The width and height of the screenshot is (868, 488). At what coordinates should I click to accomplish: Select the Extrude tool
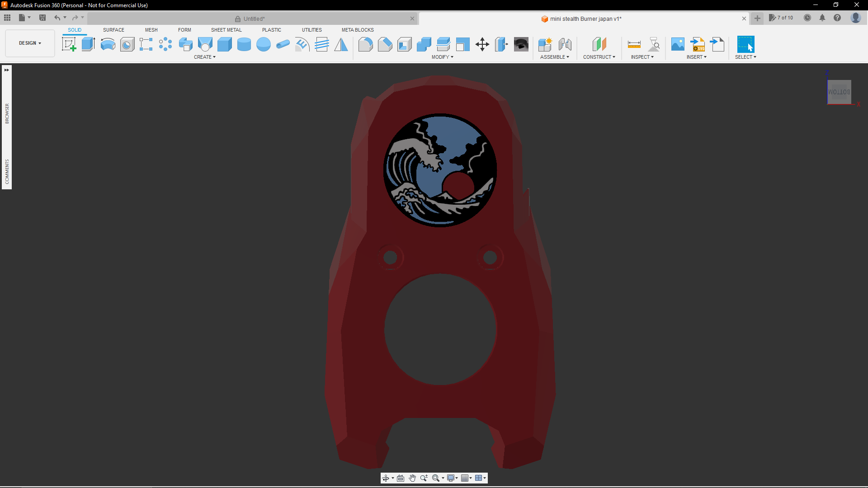[x=88, y=44]
